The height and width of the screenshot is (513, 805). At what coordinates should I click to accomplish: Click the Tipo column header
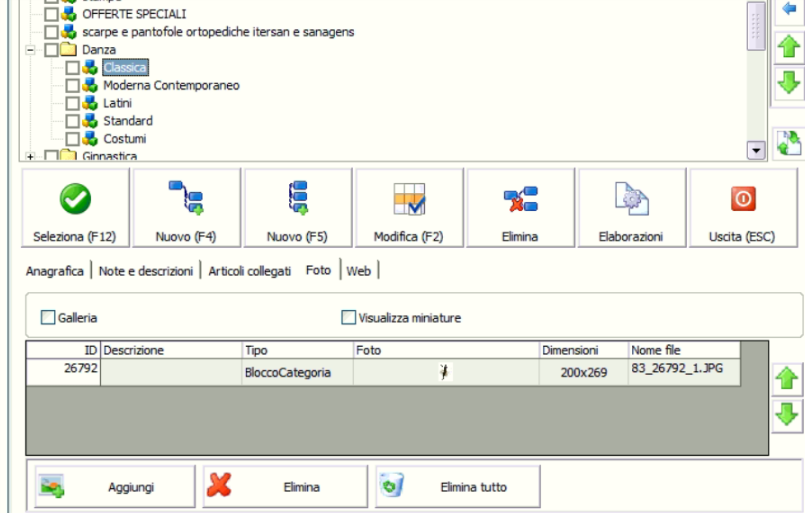(298, 350)
